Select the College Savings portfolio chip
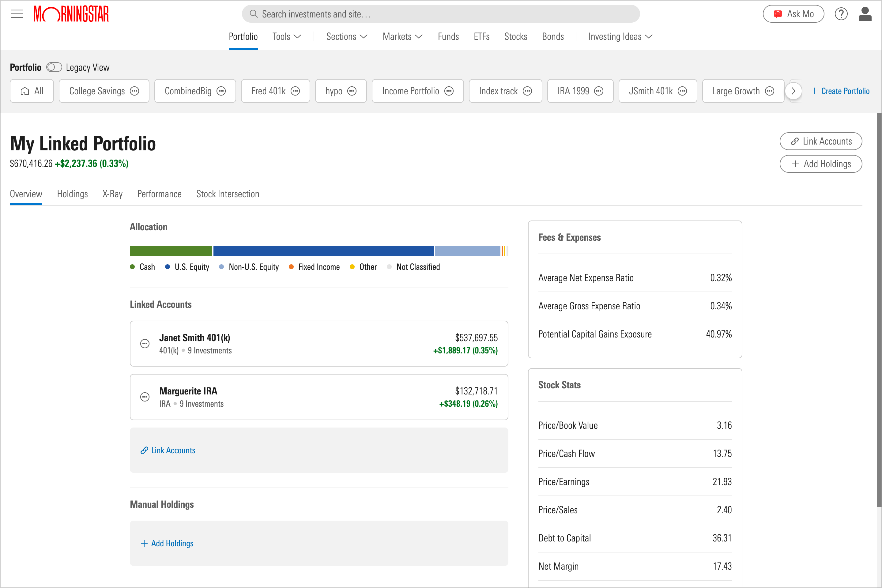Screen dimensions: 882x588 [x=104, y=91]
